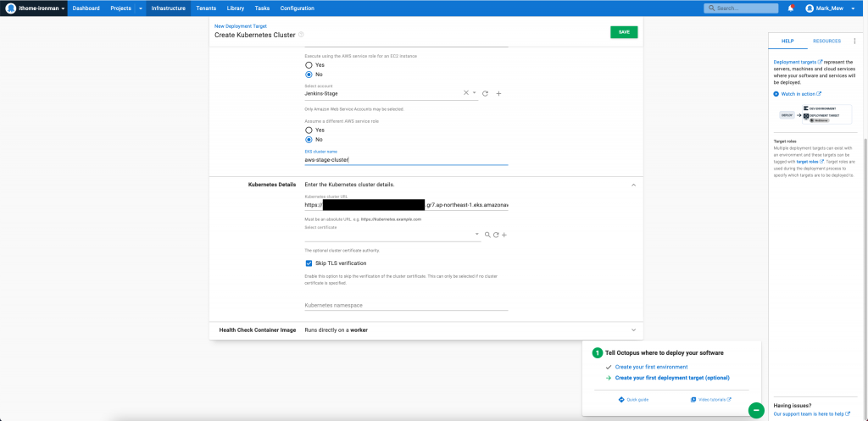Click the Mark_Mew user avatar icon
The width and height of the screenshot is (868, 421).
pyautogui.click(x=810, y=8)
